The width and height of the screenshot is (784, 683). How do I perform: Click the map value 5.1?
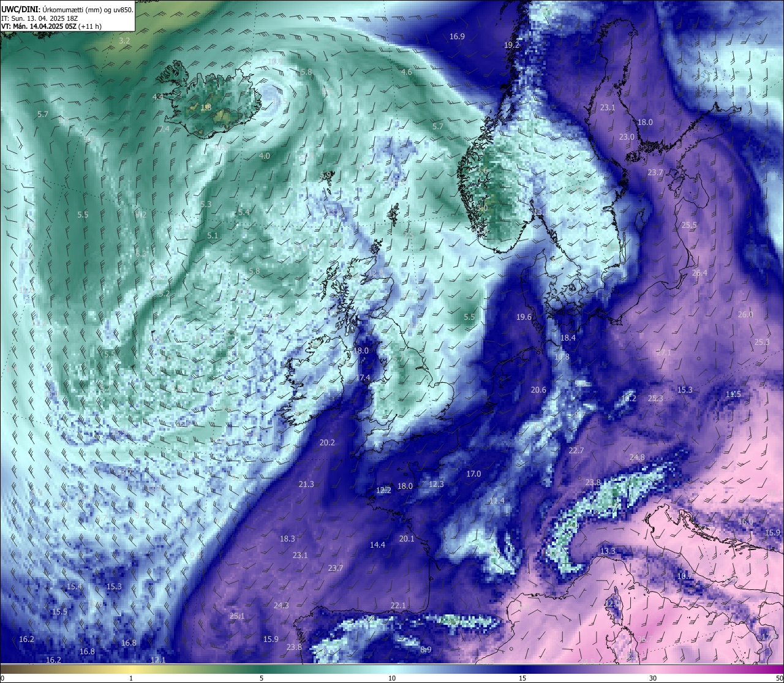point(213,236)
